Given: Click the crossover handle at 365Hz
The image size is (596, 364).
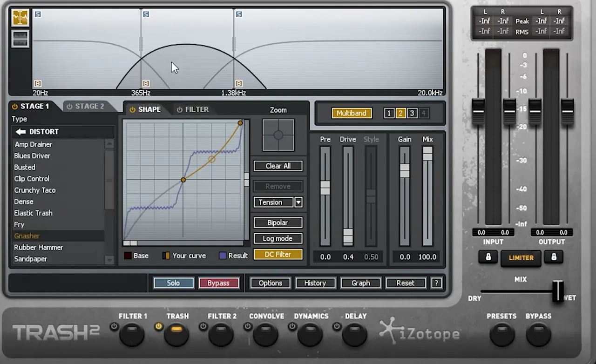Looking at the screenshot, I should coord(141,45).
